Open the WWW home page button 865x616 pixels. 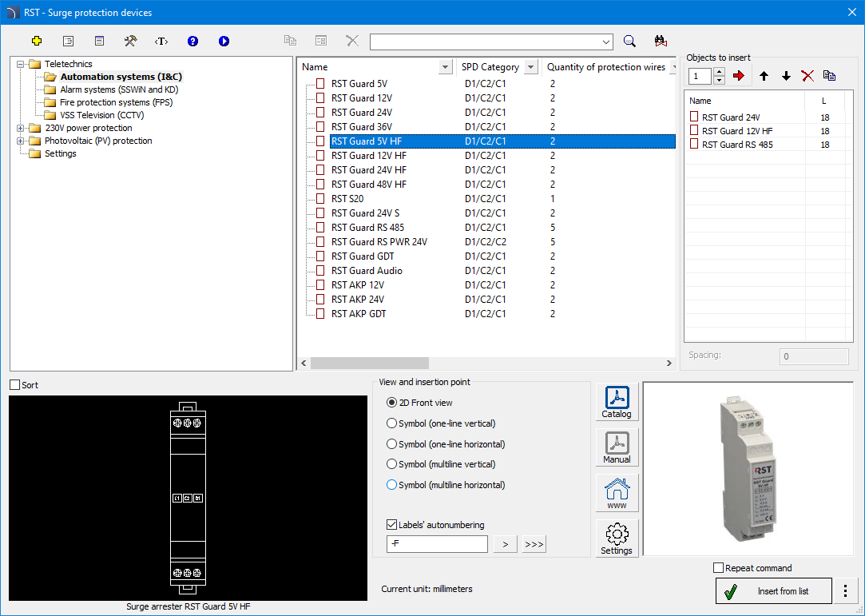pyautogui.click(x=617, y=493)
